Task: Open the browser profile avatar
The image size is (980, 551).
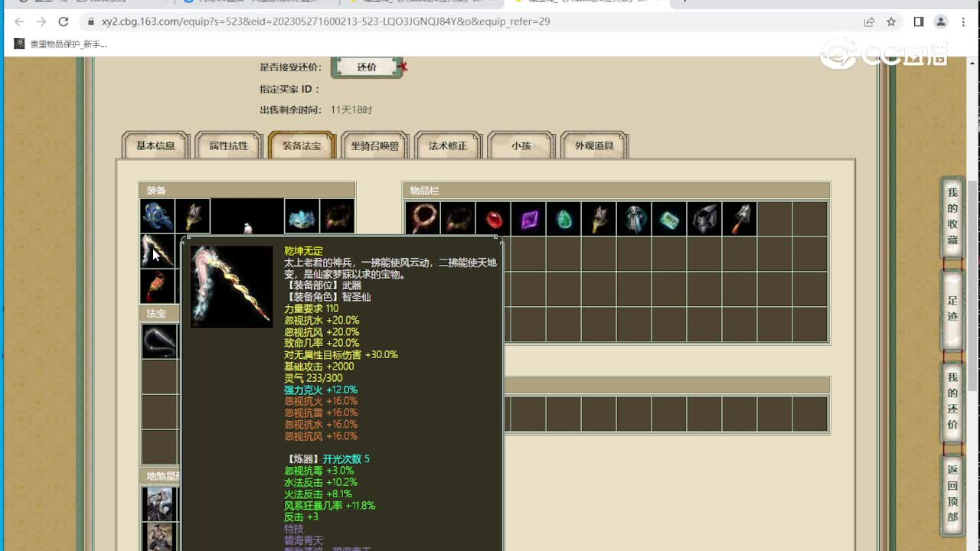Action: pos(941,21)
